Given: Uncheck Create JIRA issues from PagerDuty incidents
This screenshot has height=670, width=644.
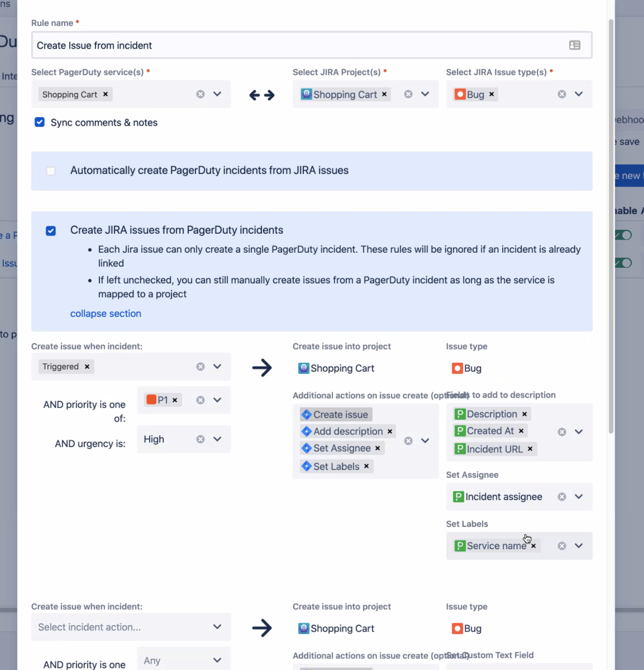Looking at the screenshot, I should click(51, 231).
